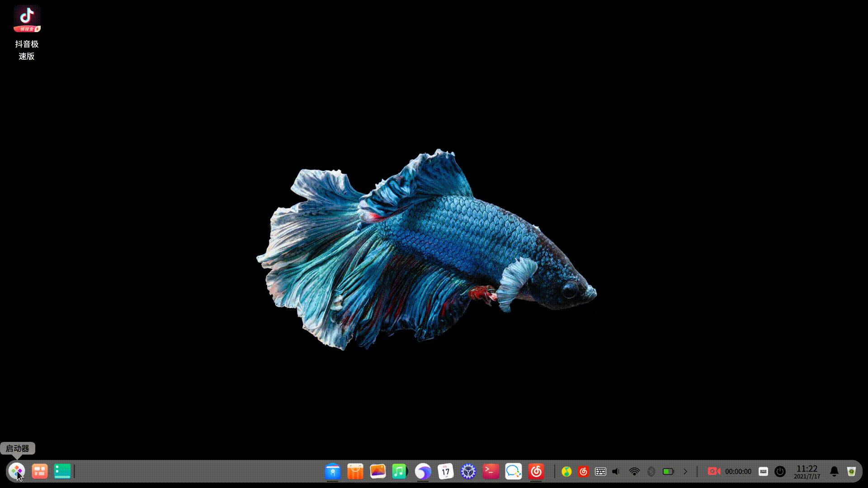Open the Control Center gear icon
This screenshot has height=488, width=868.
468,471
